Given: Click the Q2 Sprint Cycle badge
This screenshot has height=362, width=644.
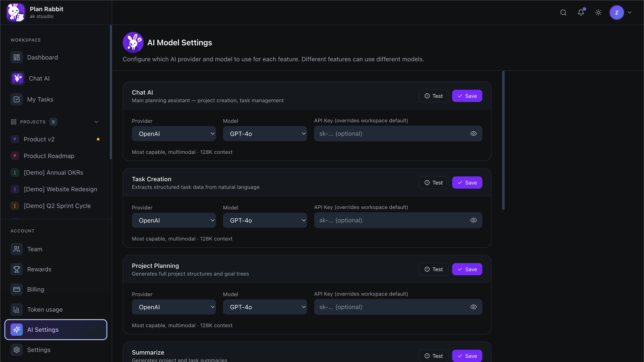Looking at the screenshot, I should pyautogui.click(x=15, y=206).
